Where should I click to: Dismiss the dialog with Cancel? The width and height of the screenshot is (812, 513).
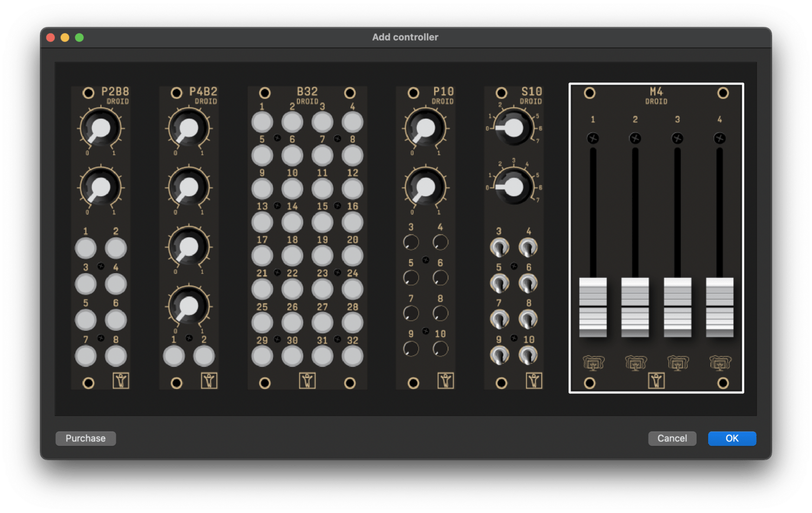pos(672,438)
